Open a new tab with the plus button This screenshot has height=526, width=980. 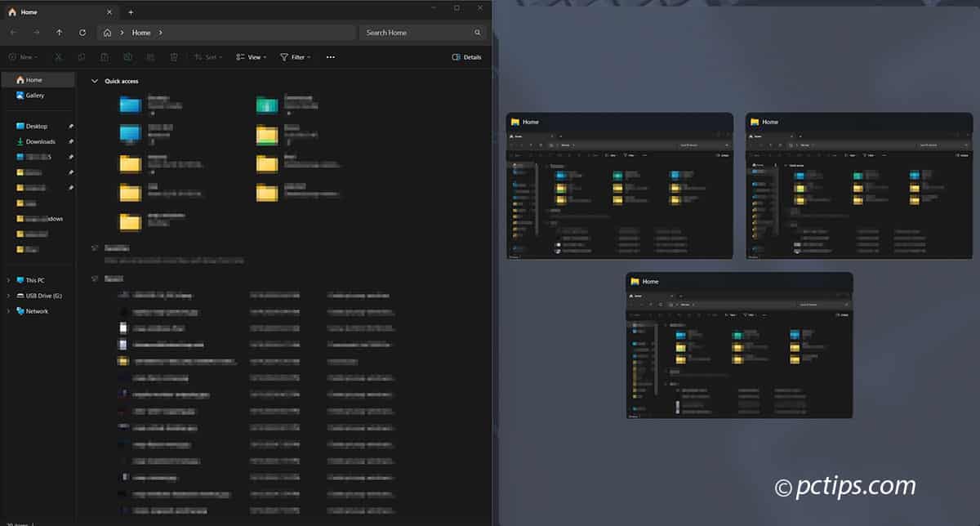pos(131,12)
